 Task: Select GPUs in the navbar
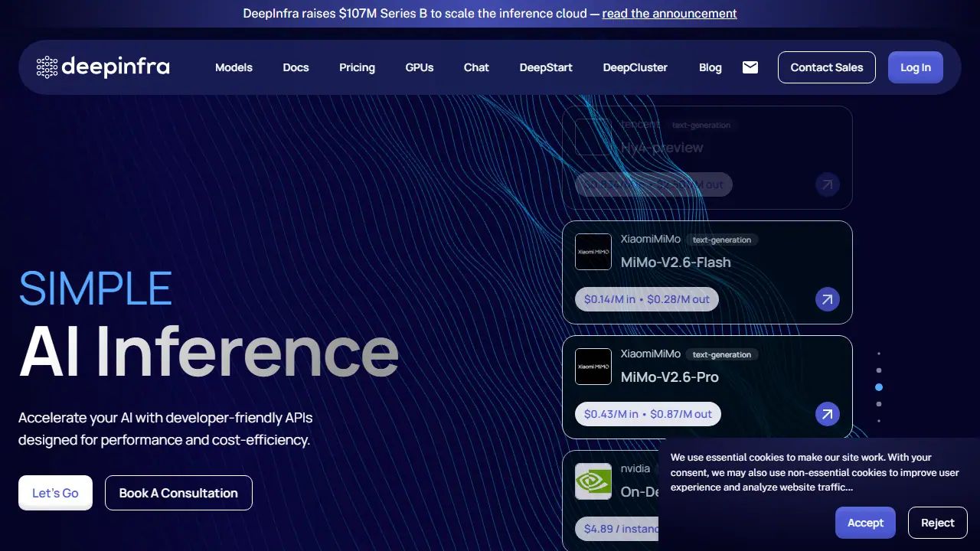point(420,67)
